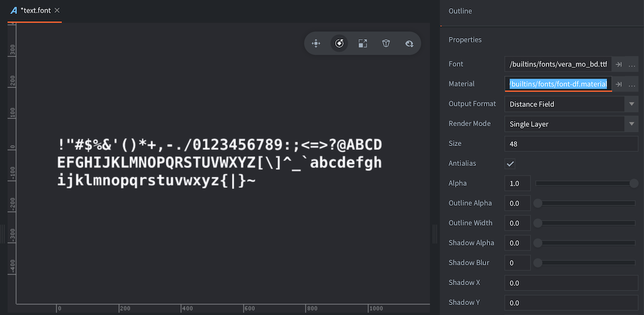Click the font preview glyph text

click(x=220, y=163)
